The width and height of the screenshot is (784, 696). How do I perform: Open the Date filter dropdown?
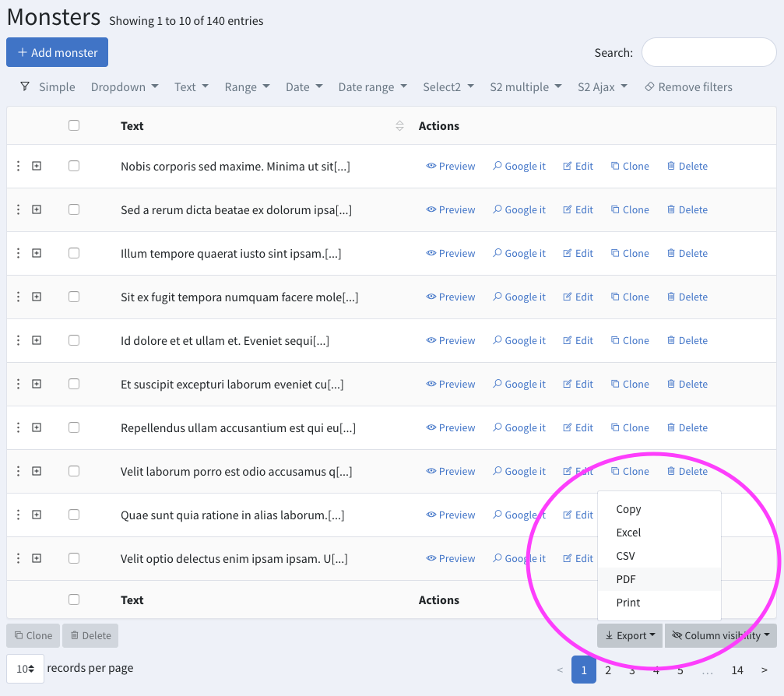coord(304,87)
